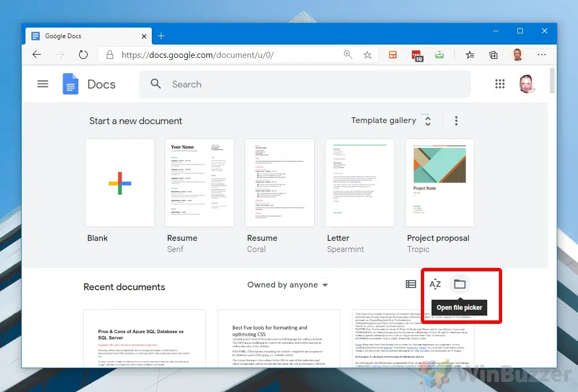Click the Docs title text

(x=101, y=84)
